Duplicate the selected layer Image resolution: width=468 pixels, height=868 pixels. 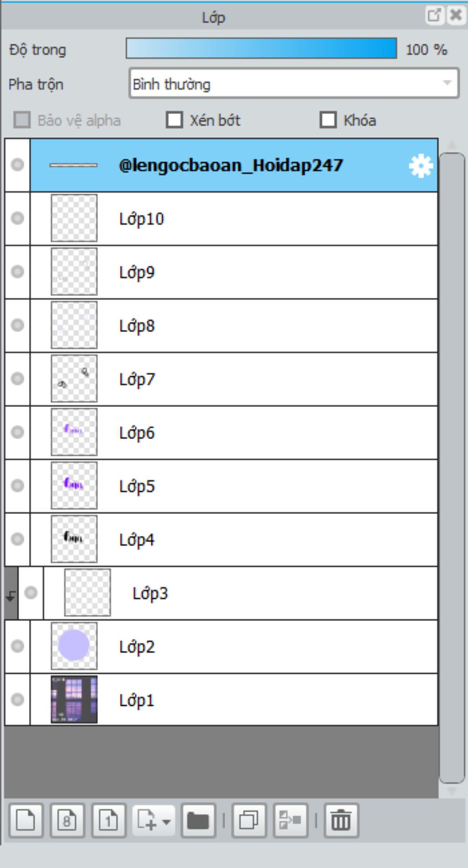pyautogui.click(x=249, y=820)
